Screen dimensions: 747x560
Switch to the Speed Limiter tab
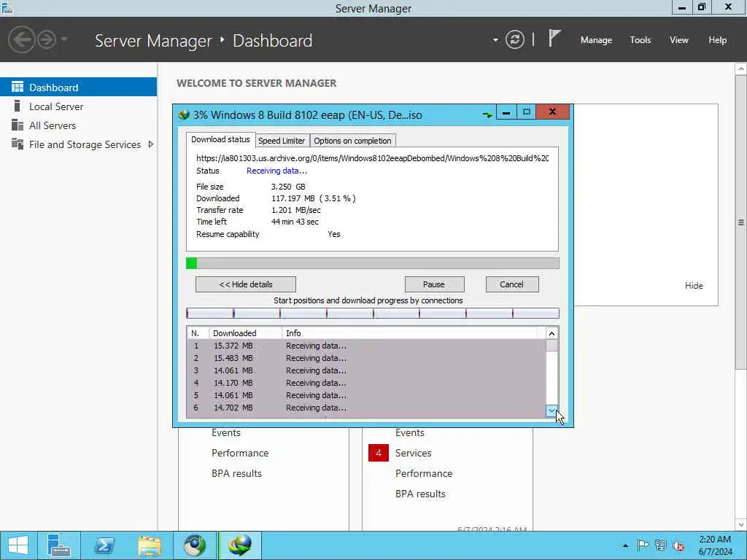pyautogui.click(x=282, y=141)
